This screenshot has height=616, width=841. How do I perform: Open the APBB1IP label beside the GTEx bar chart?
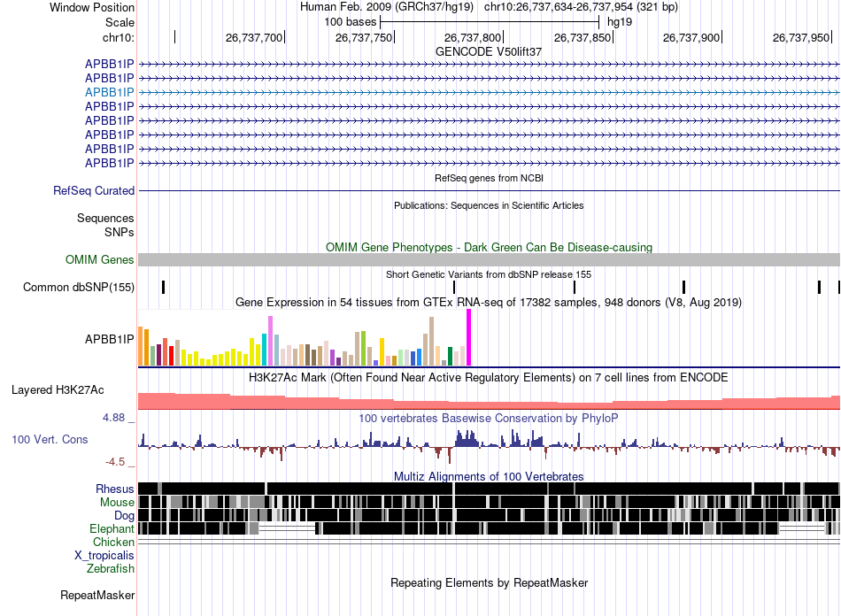110,339
